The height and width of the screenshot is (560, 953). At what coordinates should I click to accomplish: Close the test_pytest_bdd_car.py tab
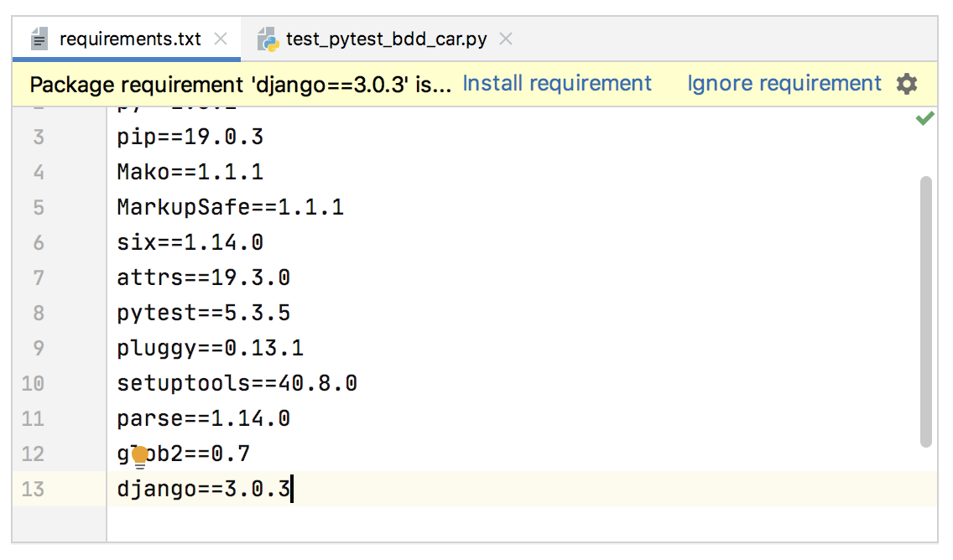click(506, 39)
